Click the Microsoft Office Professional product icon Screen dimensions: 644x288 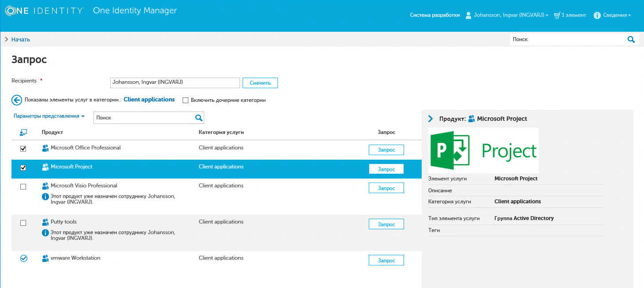coord(45,148)
